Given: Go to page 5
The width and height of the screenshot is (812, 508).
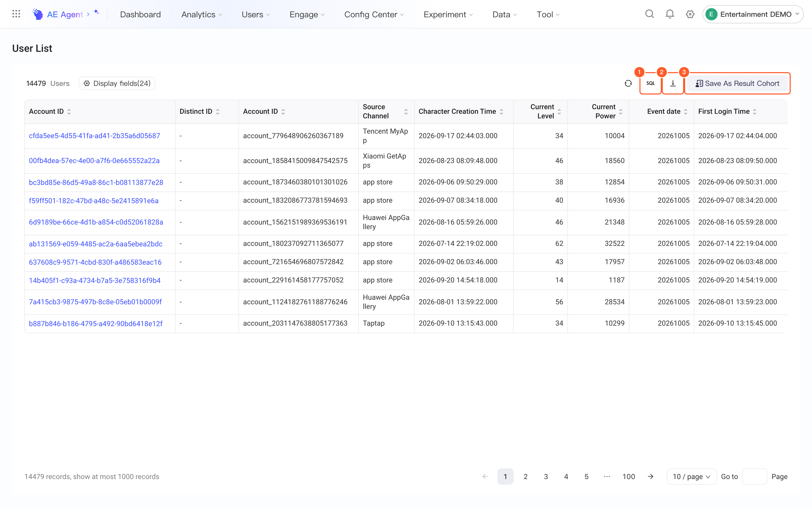Looking at the screenshot, I should coord(586,477).
